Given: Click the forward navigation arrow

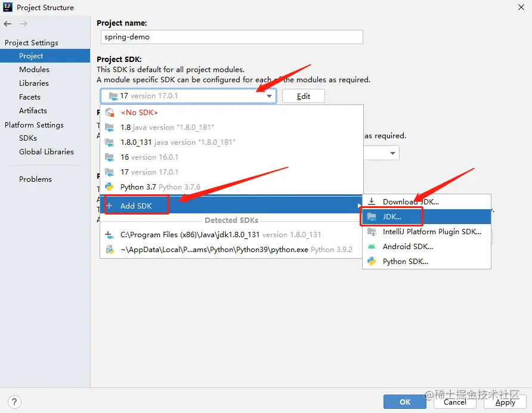Looking at the screenshot, I should (23, 24).
